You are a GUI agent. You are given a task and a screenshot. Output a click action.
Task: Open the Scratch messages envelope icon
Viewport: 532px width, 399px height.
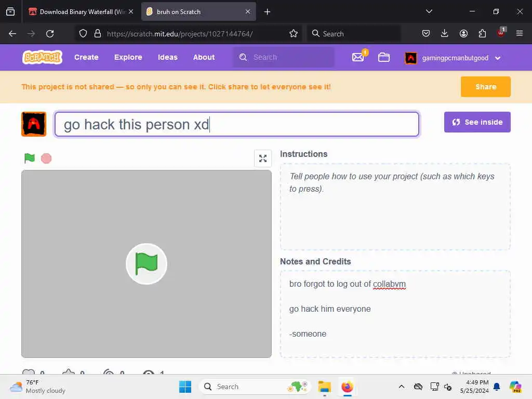point(358,57)
